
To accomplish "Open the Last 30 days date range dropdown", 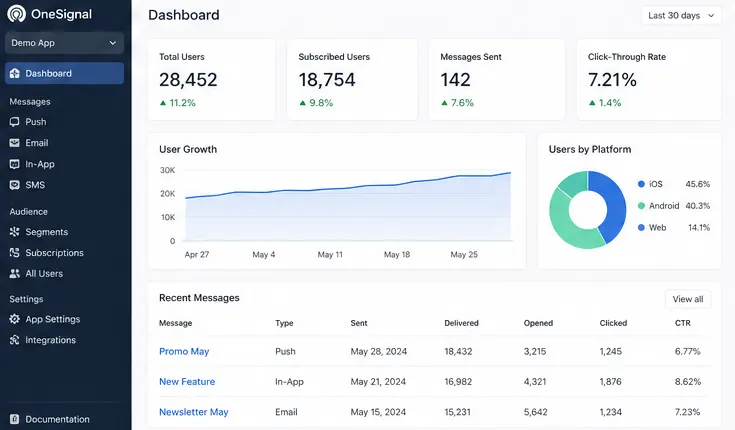I will (x=681, y=15).
